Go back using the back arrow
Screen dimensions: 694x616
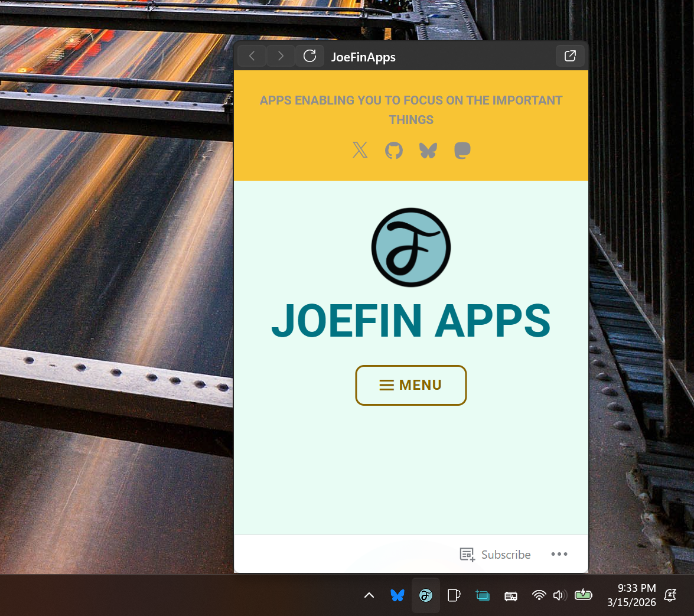[x=252, y=56]
